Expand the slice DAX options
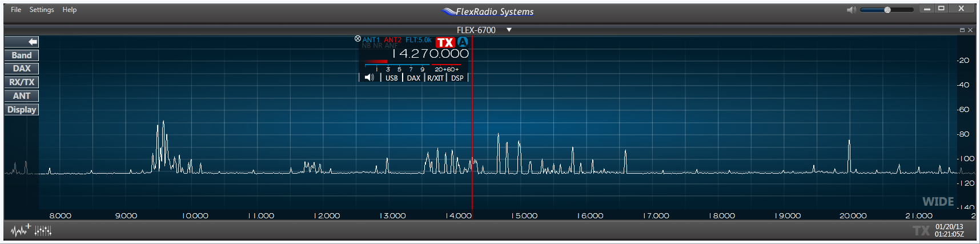 point(413,78)
